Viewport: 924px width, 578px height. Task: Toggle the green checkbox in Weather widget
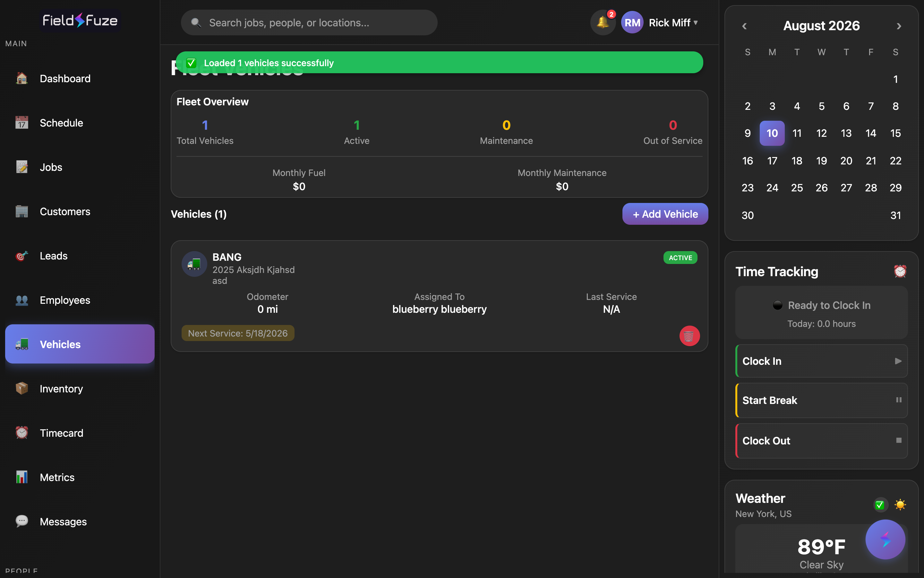point(880,505)
